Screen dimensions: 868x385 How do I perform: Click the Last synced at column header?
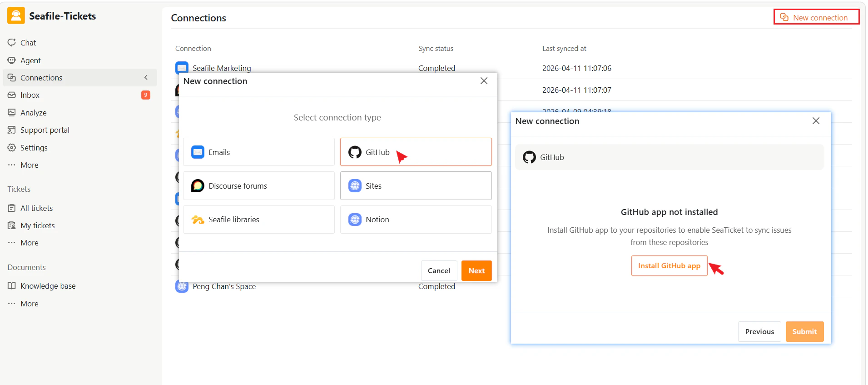tap(564, 48)
